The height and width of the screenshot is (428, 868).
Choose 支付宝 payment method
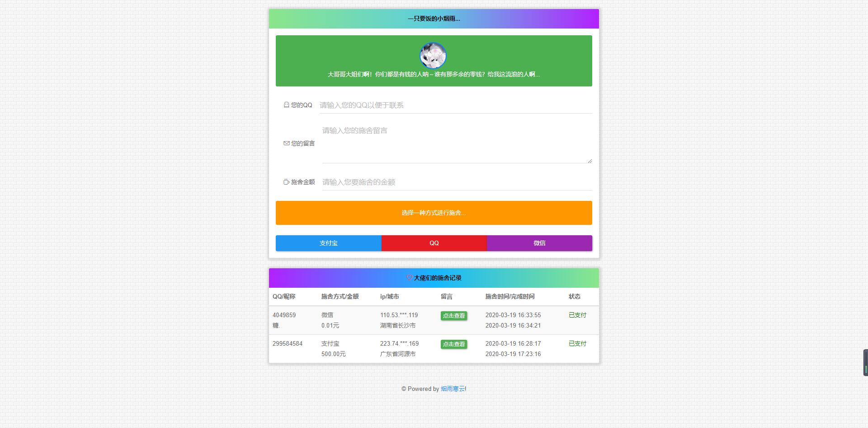[x=329, y=243]
